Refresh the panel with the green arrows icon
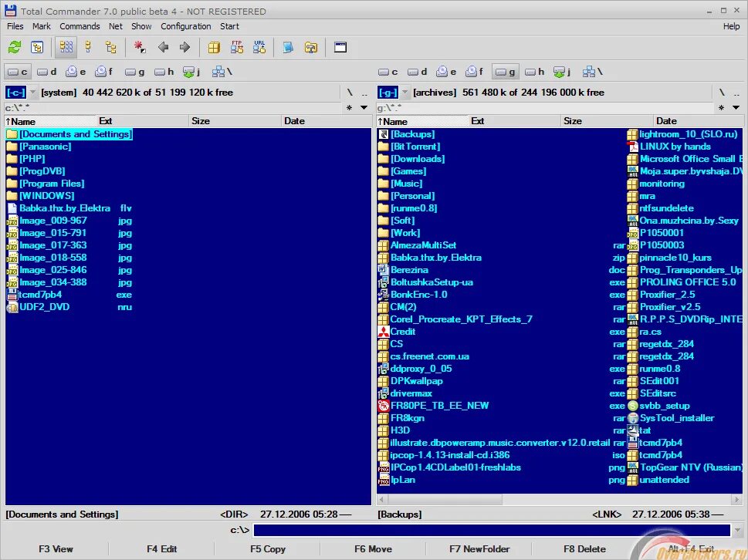 pyautogui.click(x=15, y=46)
